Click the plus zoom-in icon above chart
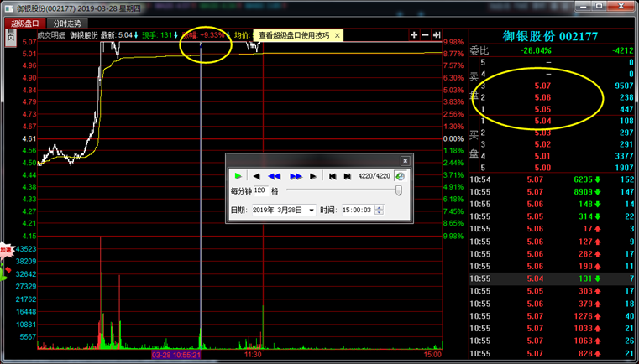The width and height of the screenshot is (639, 364). click(414, 35)
